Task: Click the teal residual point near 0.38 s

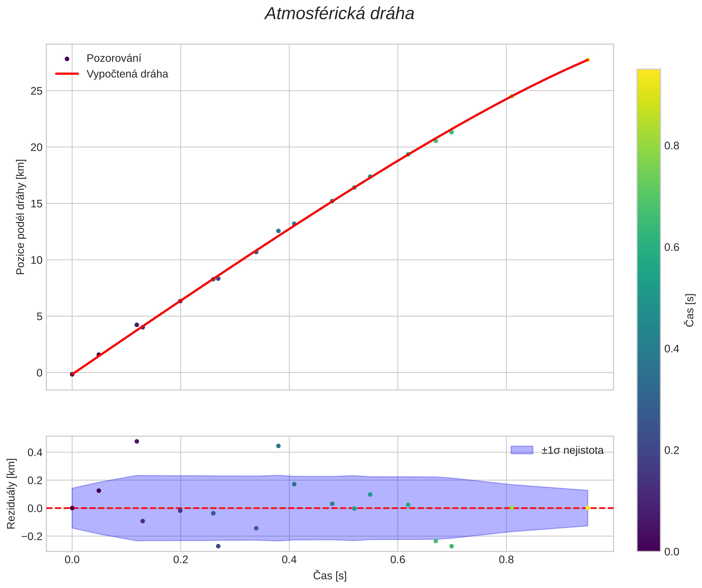Action: click(x=279, y=446)
